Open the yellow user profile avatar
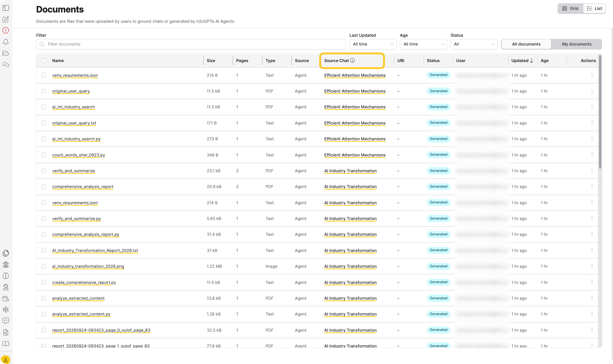Screen dimensions: 613x364 pyautogui.click(x=6, y=360)
